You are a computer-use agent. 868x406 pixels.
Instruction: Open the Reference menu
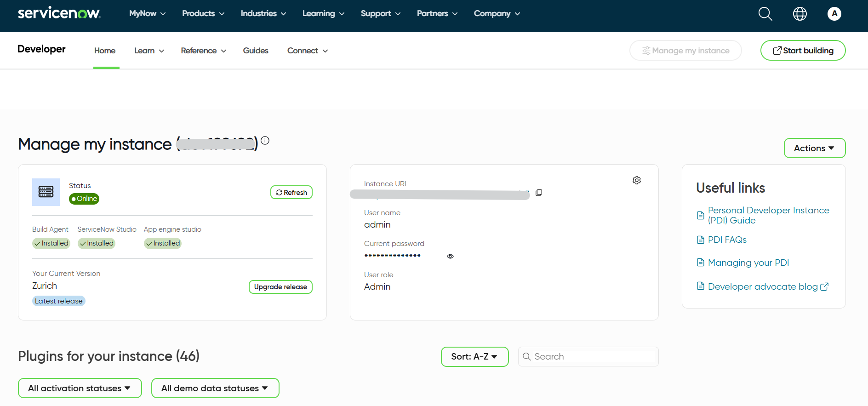coord(204,51)
